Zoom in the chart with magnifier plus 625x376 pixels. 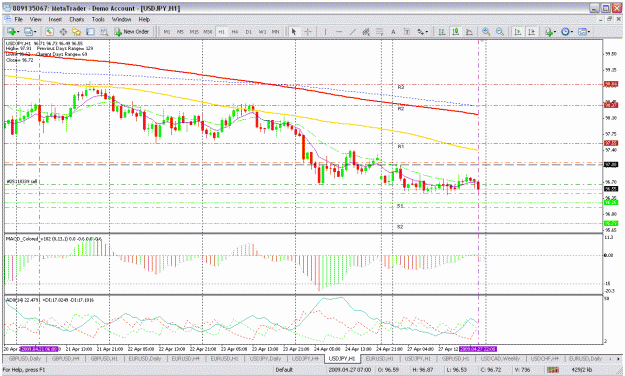[x=486, y=31]
